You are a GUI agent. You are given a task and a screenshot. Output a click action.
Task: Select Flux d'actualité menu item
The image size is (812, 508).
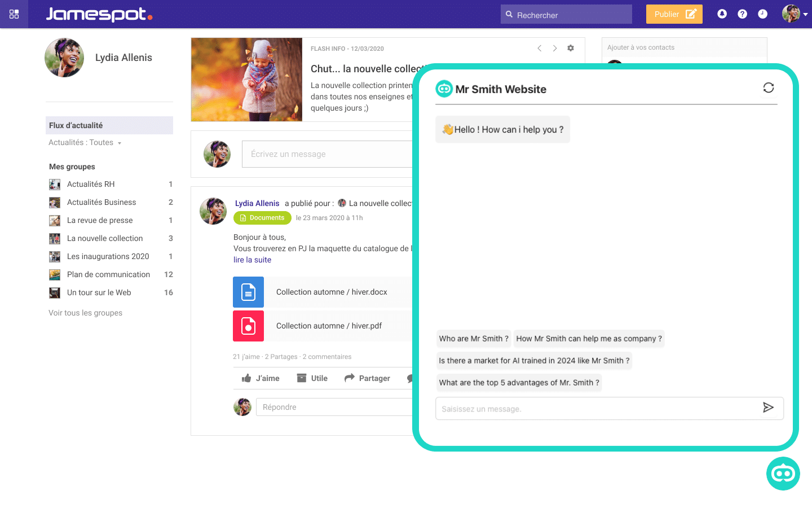pos(109,125)
